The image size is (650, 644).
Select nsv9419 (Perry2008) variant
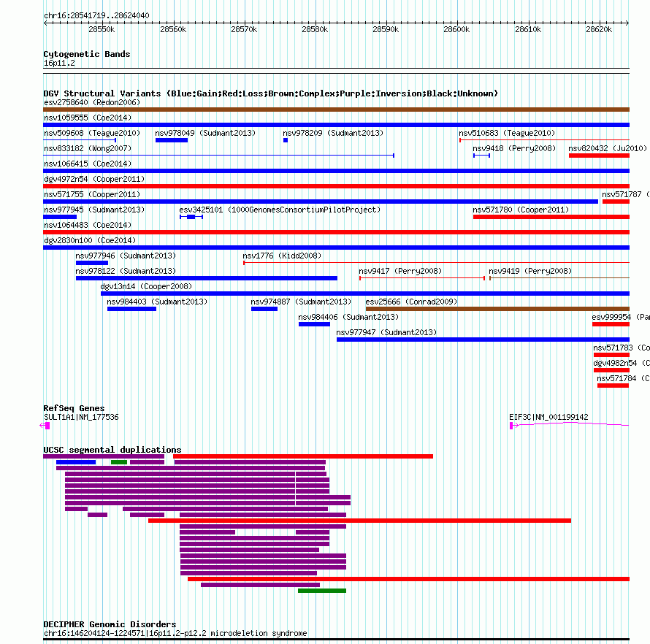tap(530, 271)
